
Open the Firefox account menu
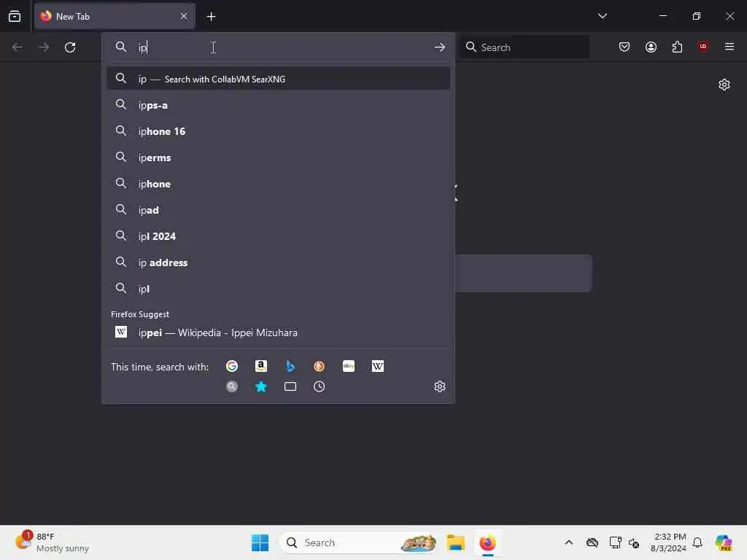[x=651, y=47]
